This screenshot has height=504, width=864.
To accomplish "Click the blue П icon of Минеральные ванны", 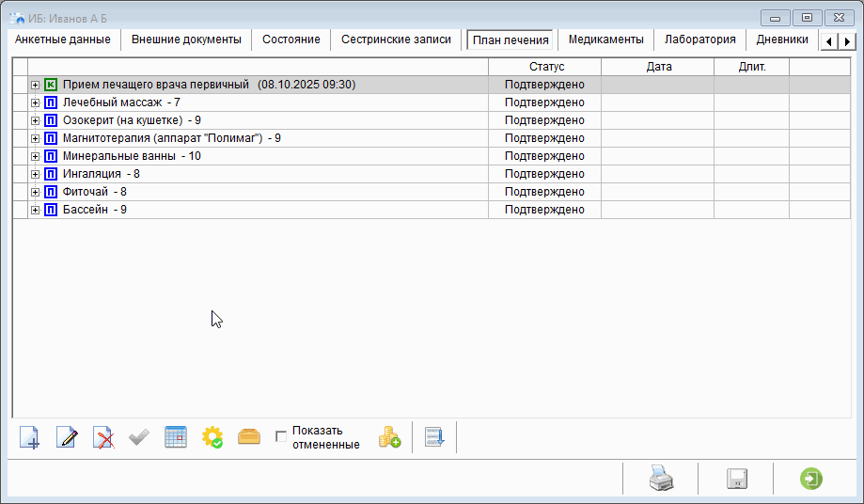I will [x=51, y=156].
